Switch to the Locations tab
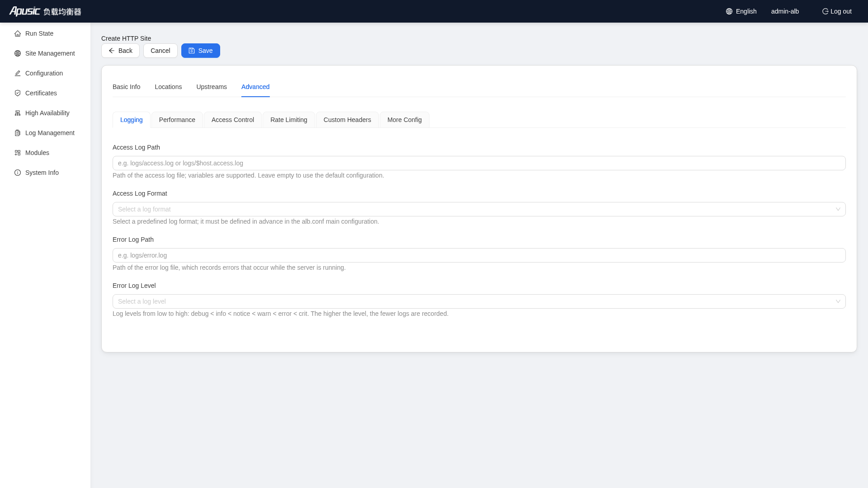868x488 pixels. (x=168, y=87)
